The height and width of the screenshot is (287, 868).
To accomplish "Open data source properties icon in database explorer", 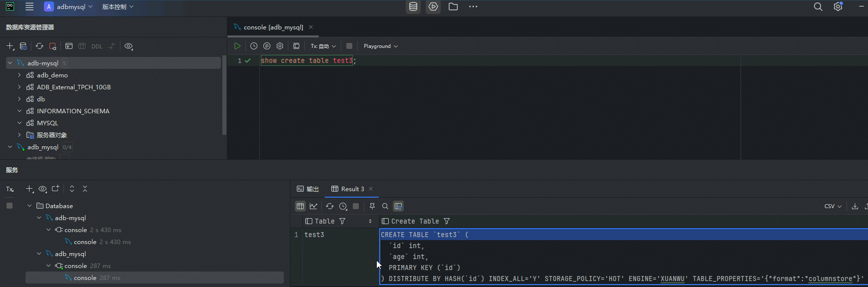I will pos(23,46).
